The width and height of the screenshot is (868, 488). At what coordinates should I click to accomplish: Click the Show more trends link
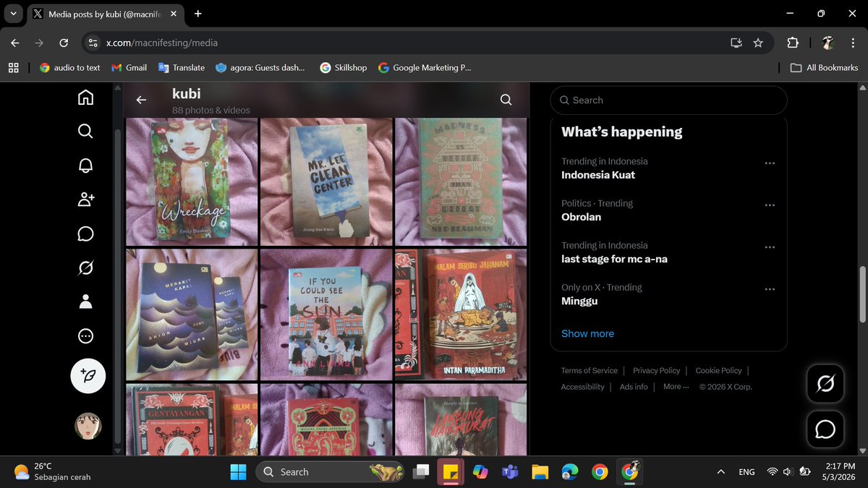(587, 333)
